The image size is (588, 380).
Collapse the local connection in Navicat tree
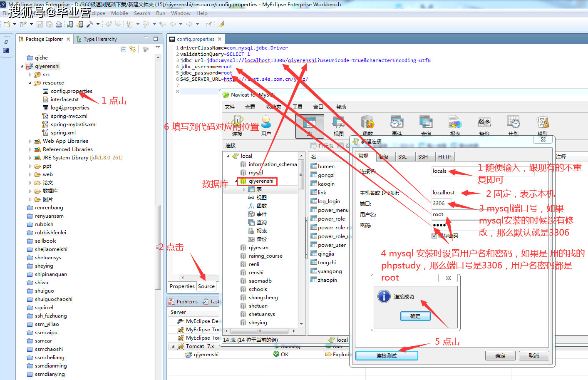click(x=228, y=156)
